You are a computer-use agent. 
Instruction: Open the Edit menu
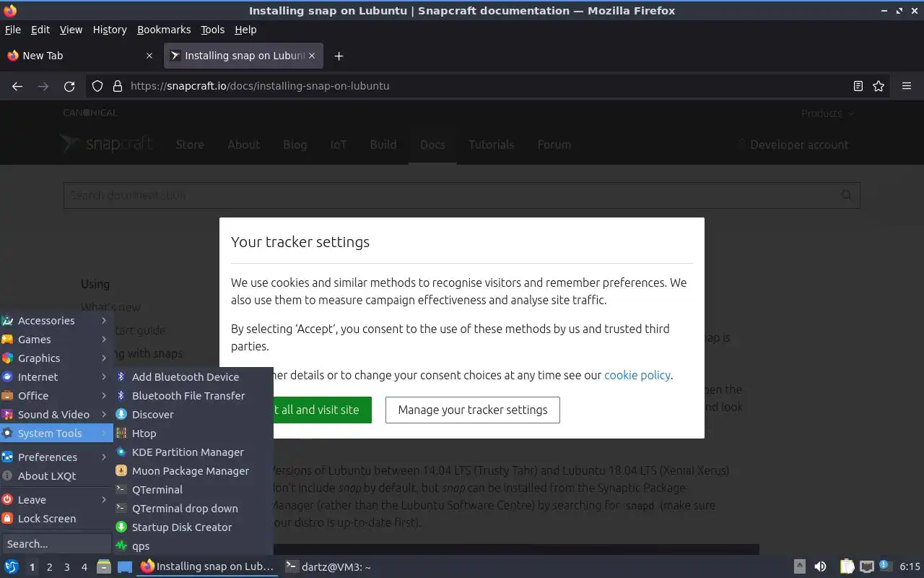[40, 30]
